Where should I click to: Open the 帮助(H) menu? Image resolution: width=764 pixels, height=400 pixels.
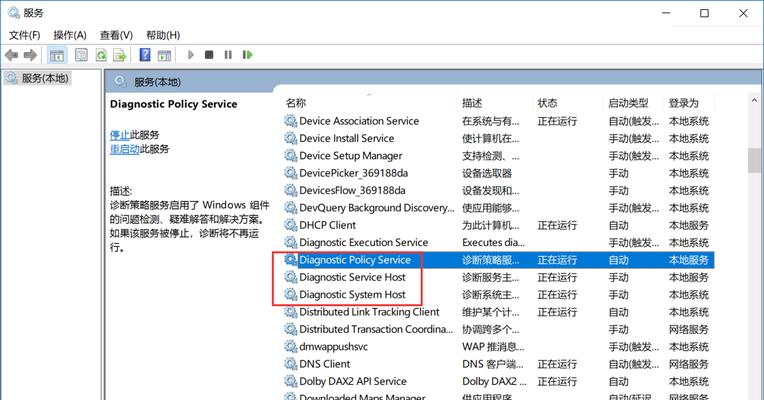pos(163,35)
